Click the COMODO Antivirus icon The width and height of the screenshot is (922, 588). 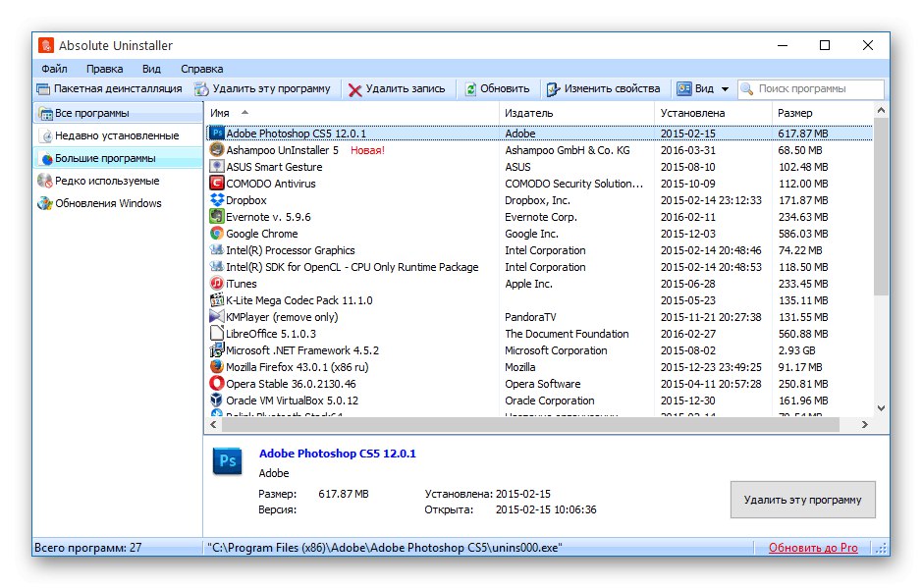coord(216,184)
